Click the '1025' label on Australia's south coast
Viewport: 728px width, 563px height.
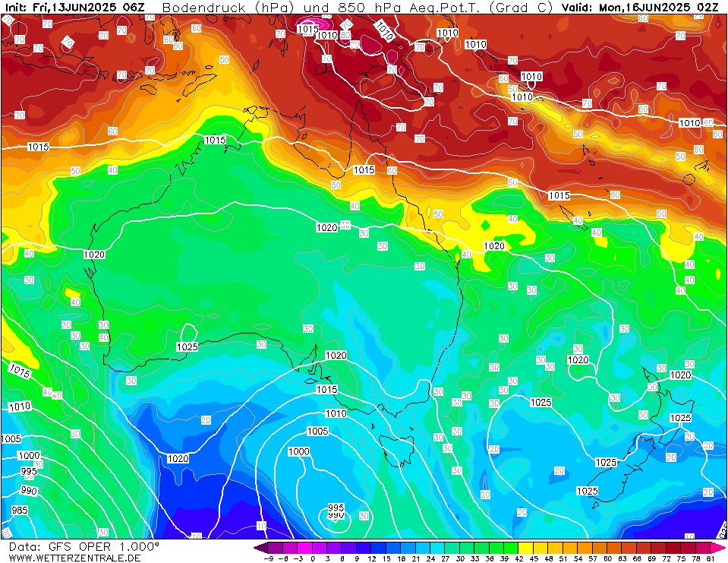click(187, 346)
